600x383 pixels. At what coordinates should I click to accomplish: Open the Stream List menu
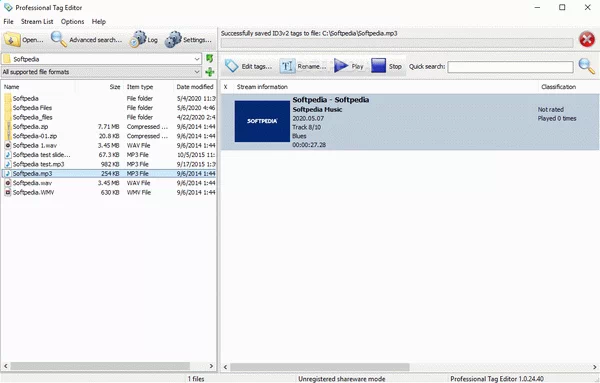[x=37, y=21]
